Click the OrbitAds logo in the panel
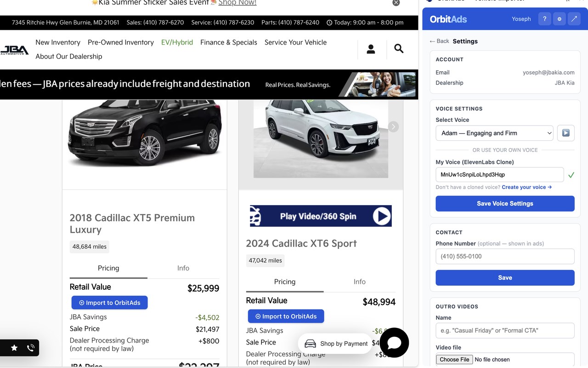The height and width of the screenshot is (368, 588). 448,19
